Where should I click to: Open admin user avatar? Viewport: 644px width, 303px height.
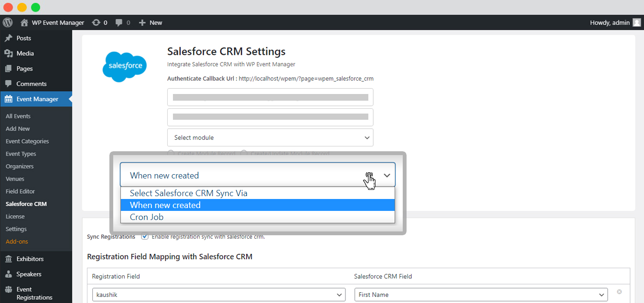click(637, 22)
